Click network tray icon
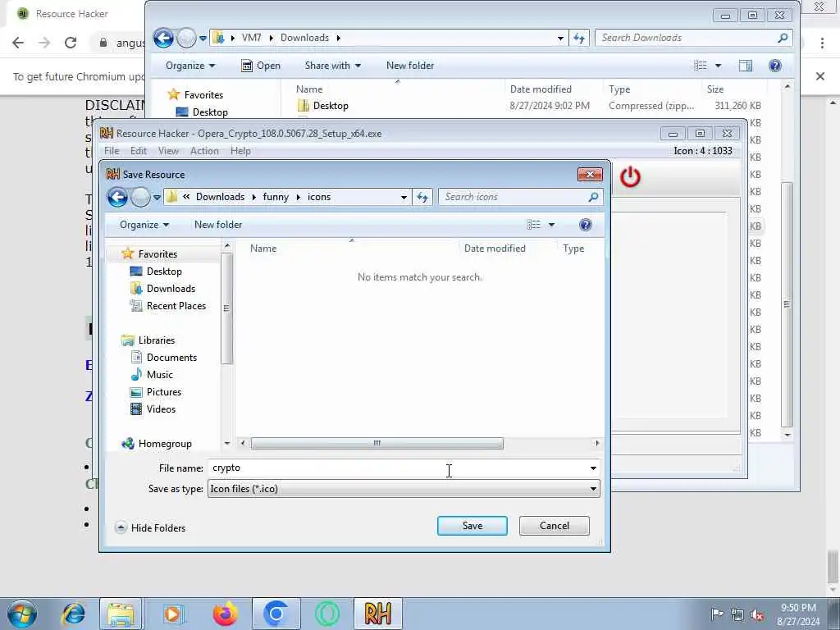Image resolution: width=840 pixels, height=630 pixels. pyautogui.click(x=737, y=614)
